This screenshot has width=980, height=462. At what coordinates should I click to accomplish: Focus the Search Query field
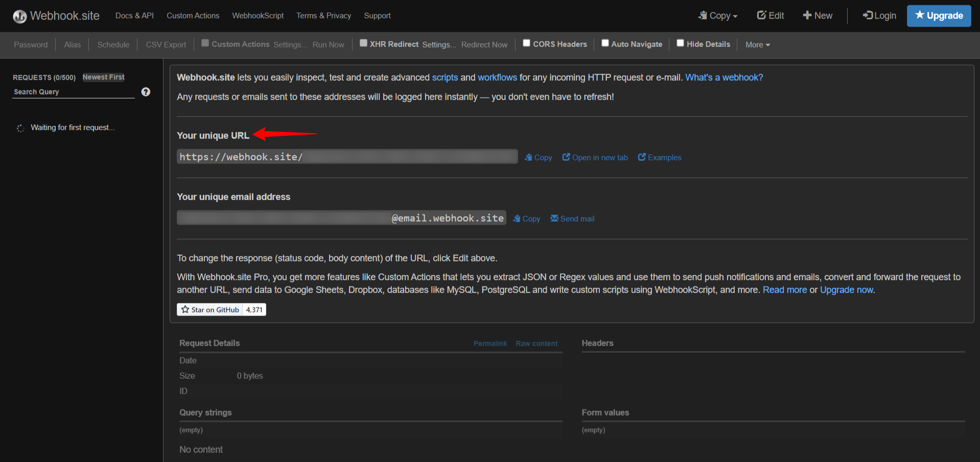point(74,92)
